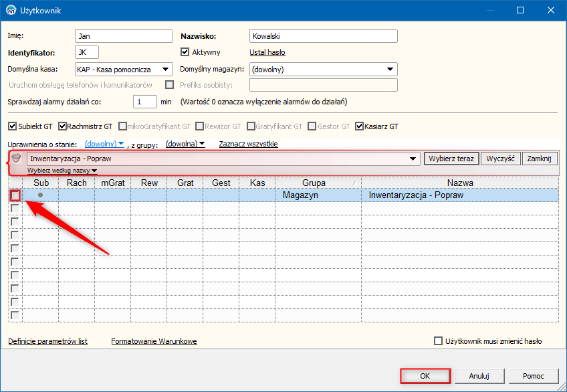This screenshot has width=567, height=392.
Task: Open the Domyślna kasa dropdown
Action: (x=165, y=70)
